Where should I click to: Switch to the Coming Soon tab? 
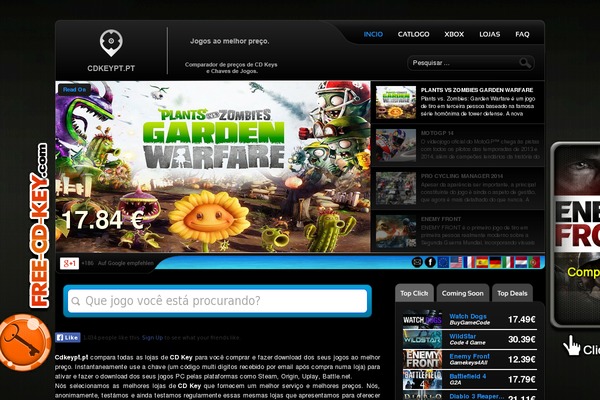pyautogui.click(x=463, y=293)
